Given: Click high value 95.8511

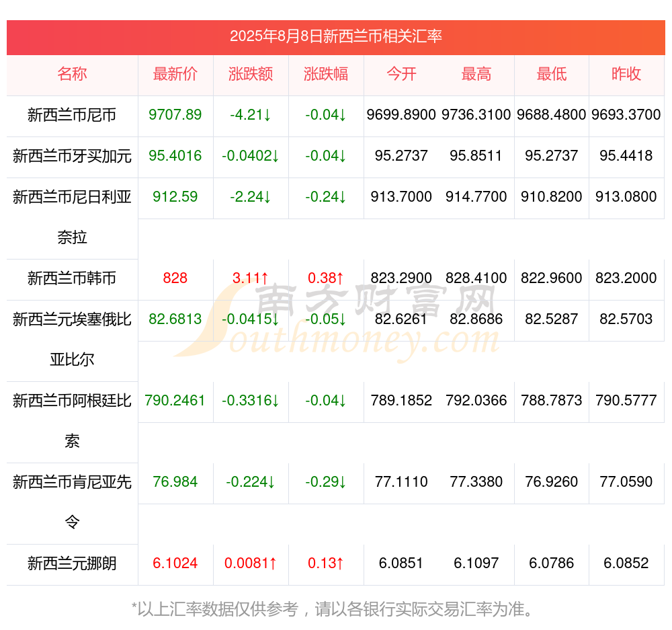Looking at the screenshot, I should point(476,155).
